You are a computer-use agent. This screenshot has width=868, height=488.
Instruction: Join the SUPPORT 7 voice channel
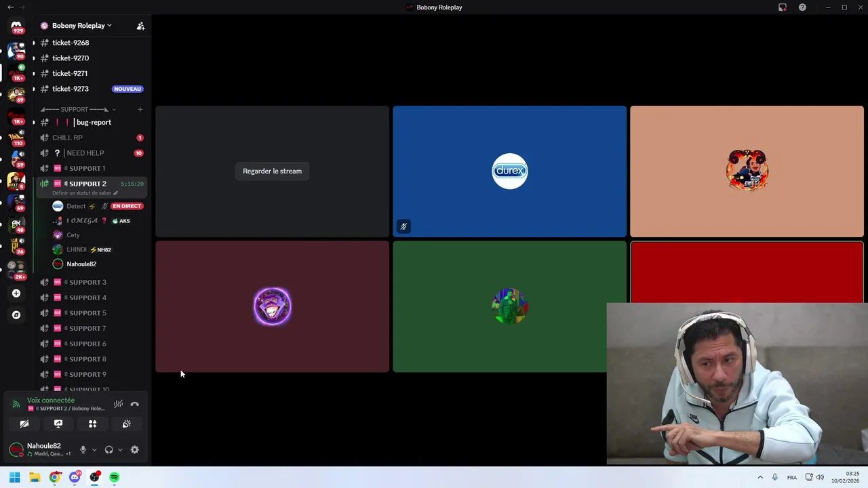coord(91,328)
